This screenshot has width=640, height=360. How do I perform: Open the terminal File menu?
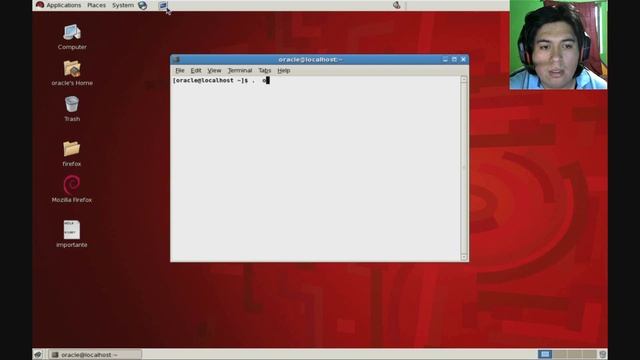click(180, 71)
